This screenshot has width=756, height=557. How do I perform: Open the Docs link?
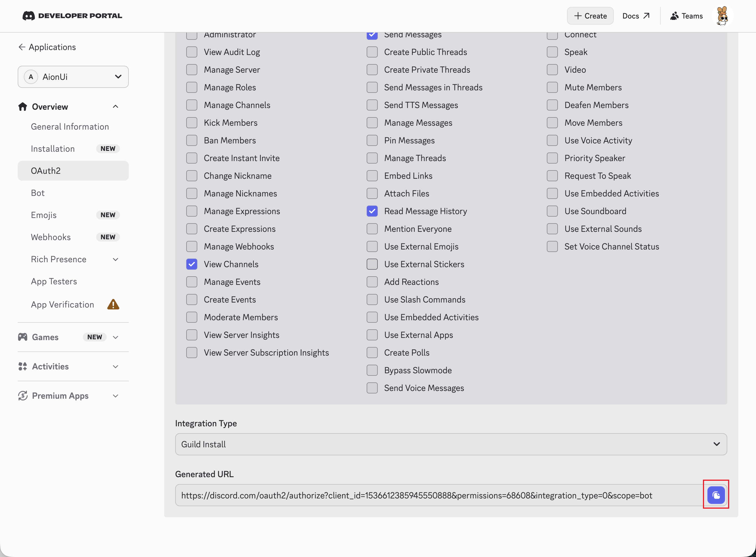(x=636, y=16)
